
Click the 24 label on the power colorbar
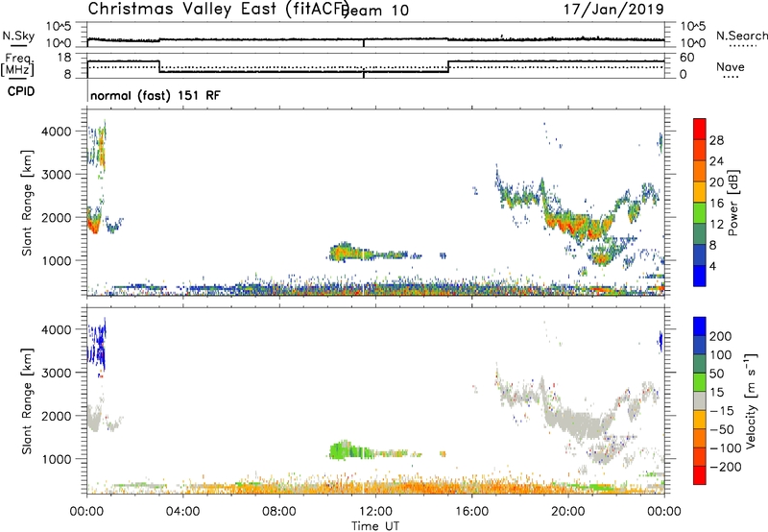[716, 161]
